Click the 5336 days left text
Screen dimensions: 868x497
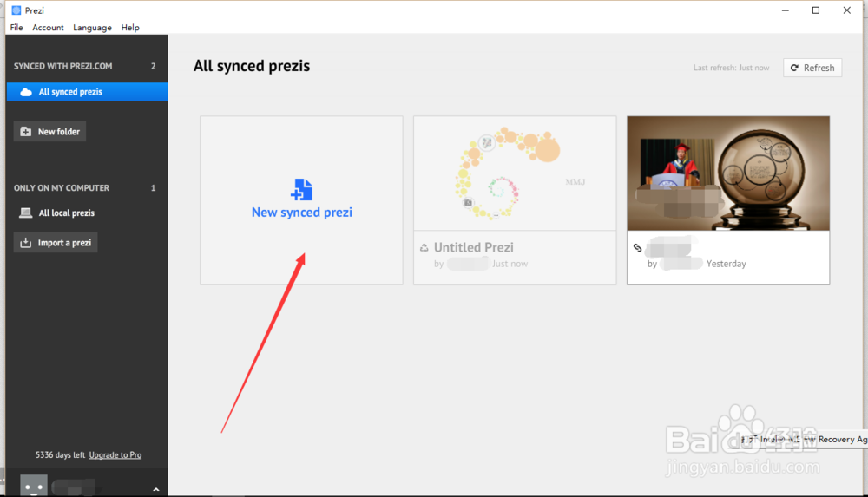click(61, 455)
